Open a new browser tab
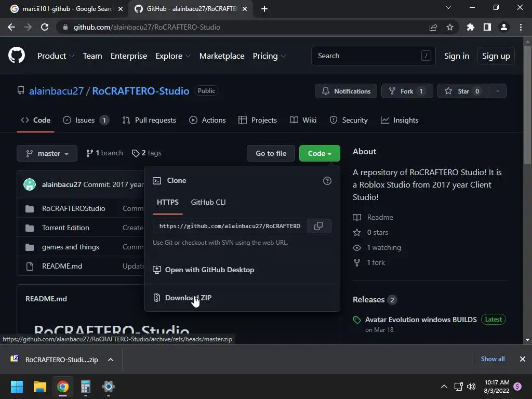 point(264,9)
